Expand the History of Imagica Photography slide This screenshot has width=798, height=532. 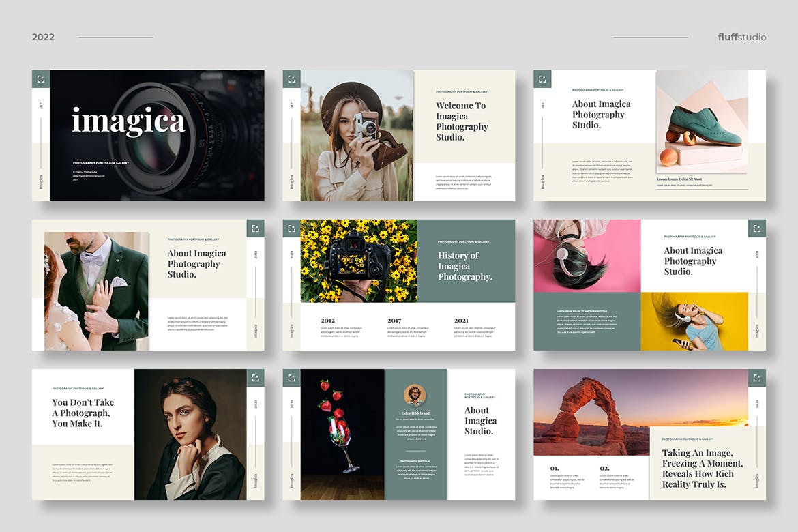[x=291, y=228]
